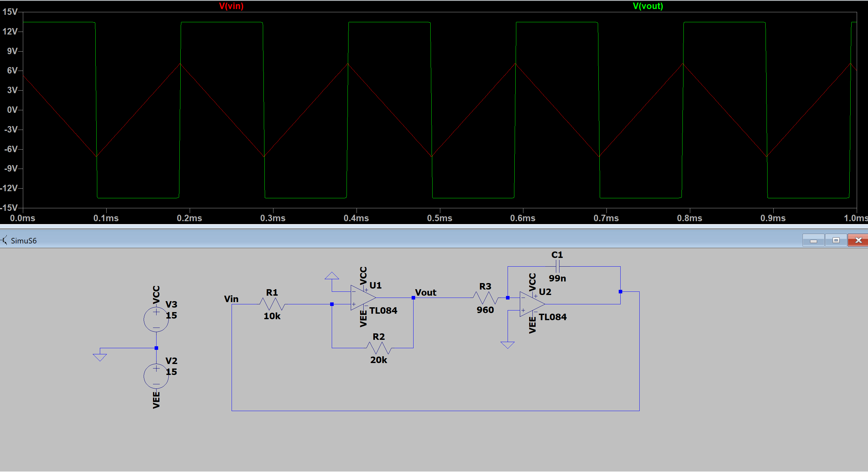Click the 15V voltage axis label

click(10, 12)
